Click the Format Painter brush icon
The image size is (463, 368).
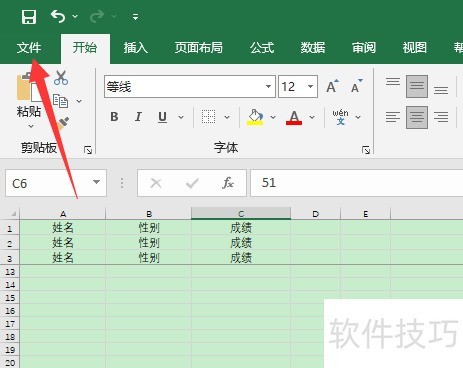[63, 123]
